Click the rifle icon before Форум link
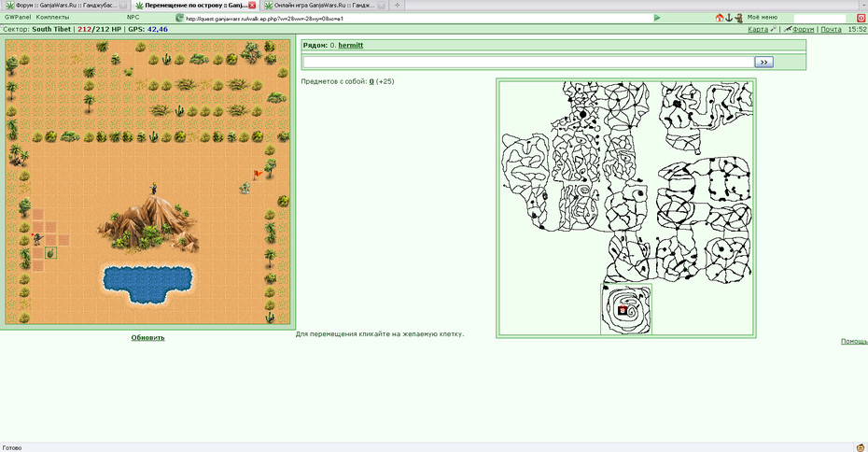Image resolution: width=868 pixels, height=452 pixels. click(x=787, y=29)
